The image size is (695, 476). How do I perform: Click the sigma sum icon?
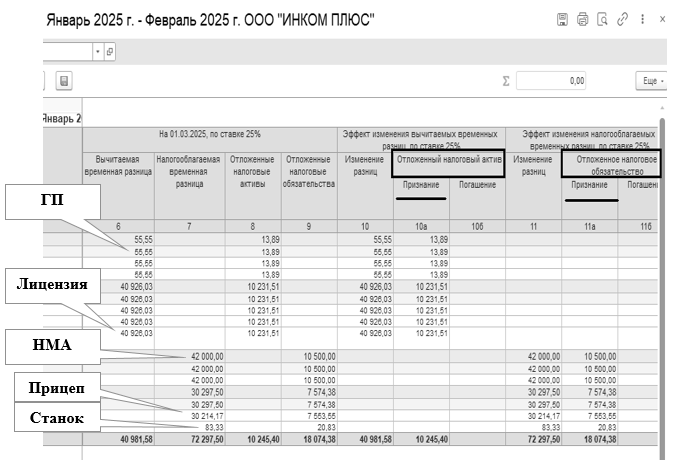point(506,81)
